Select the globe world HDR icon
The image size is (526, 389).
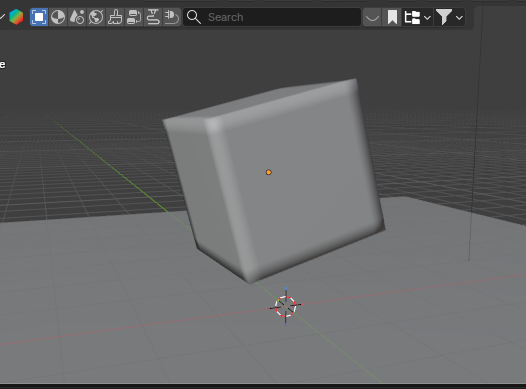click(96, 17)
